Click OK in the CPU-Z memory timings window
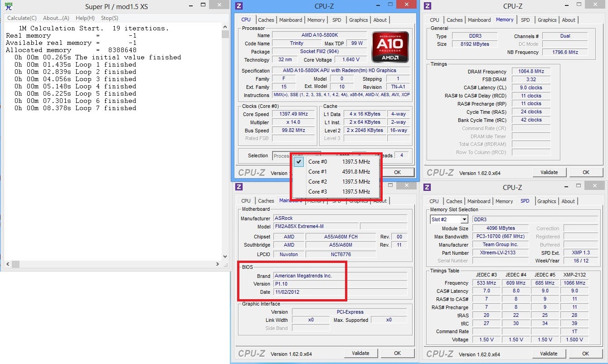This screenshot has height=364, width=608. coord(586,172)
